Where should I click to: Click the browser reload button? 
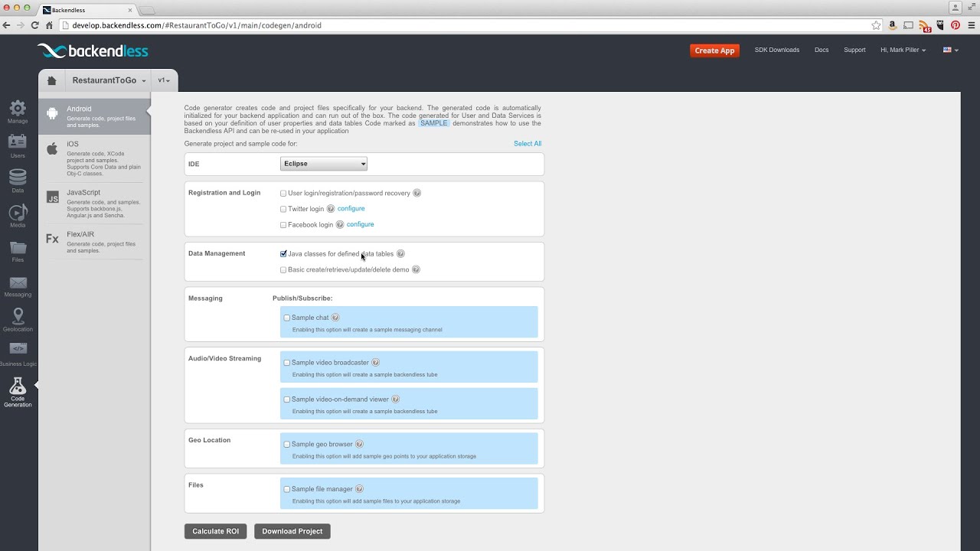tap(34, 25)
